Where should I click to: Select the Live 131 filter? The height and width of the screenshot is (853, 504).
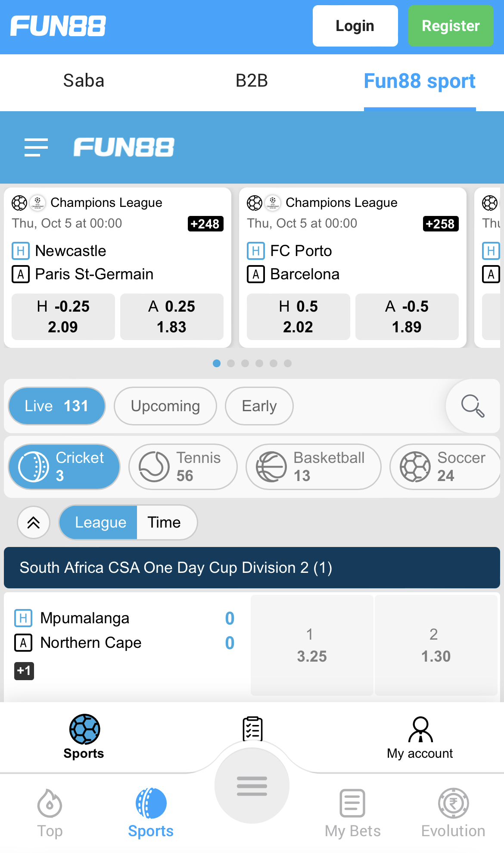[57, 406]
